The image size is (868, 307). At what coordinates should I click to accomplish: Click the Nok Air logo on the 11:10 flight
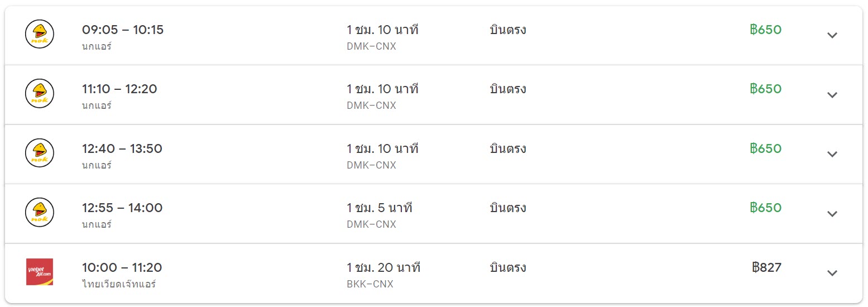pos(40,94)
